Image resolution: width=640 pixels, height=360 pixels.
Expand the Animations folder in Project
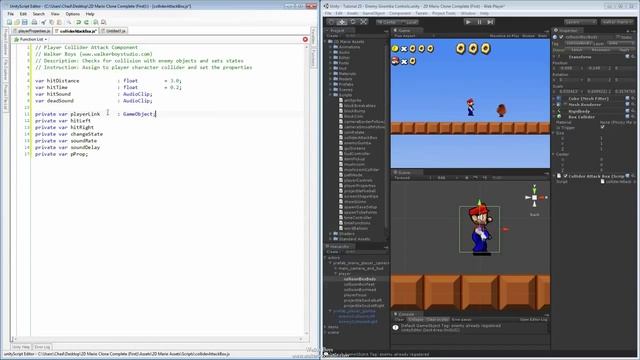[x=330, y=47]
